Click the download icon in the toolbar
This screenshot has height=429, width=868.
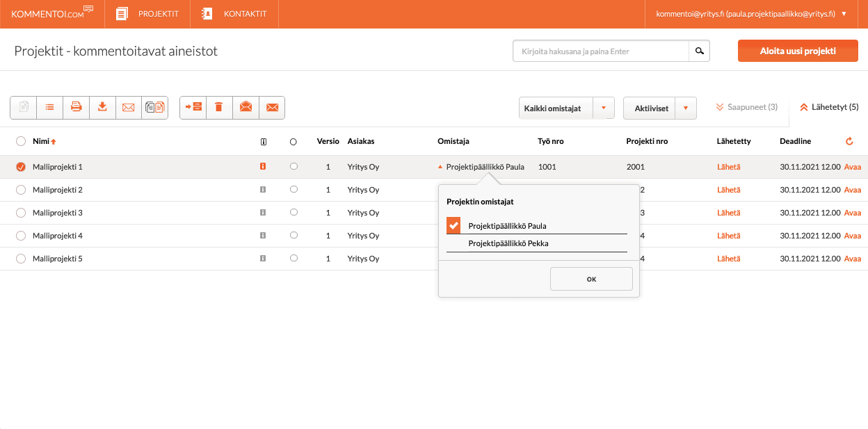tap(102, 107)
